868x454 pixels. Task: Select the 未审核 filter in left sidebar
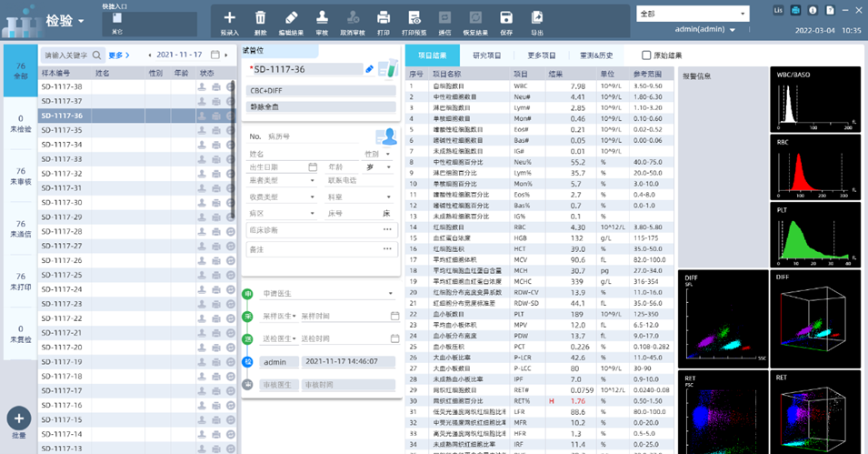(20, 176)
